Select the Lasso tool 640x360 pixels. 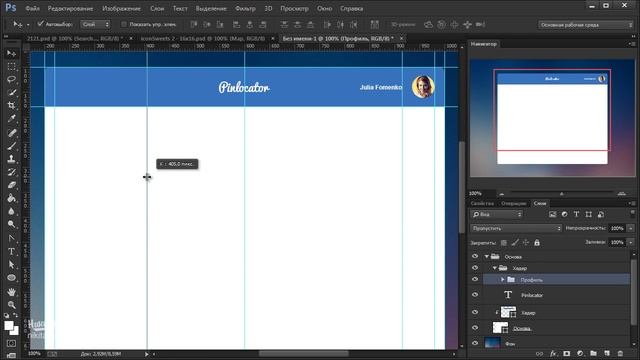(11, 79)
